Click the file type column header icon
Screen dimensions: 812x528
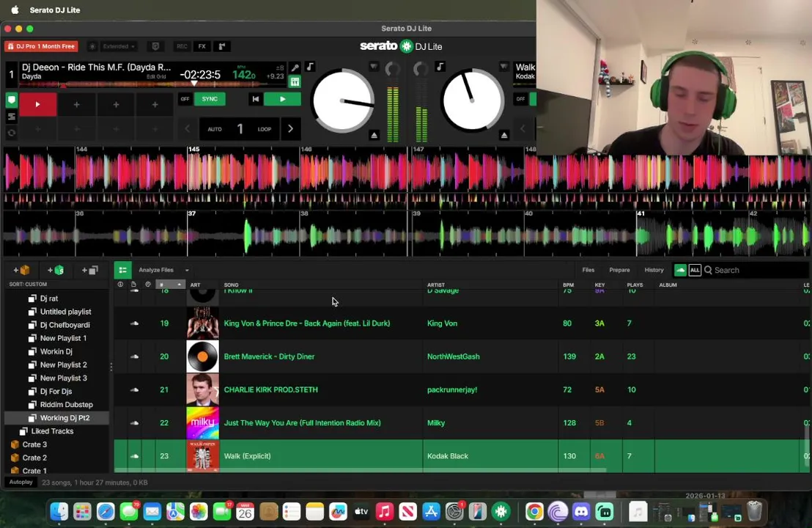pos(133,285)
